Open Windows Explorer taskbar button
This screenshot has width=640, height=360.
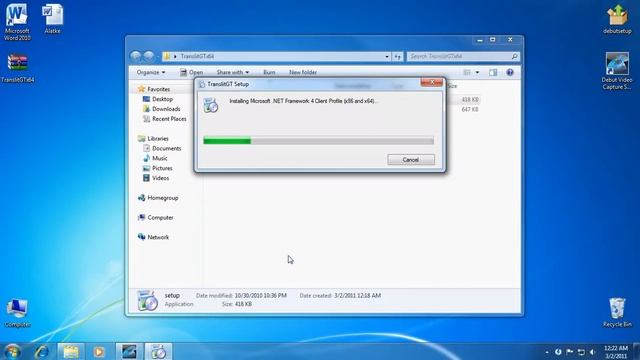71,351
